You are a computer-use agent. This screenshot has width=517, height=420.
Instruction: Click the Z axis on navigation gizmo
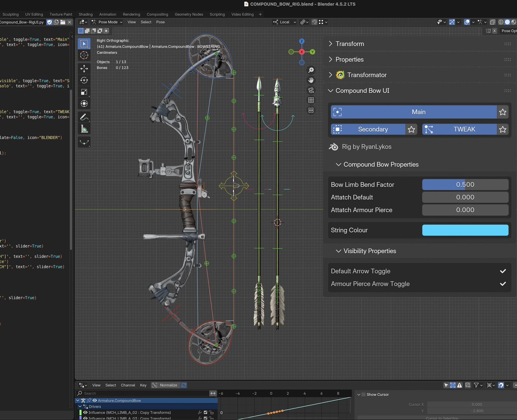point(302,41)
